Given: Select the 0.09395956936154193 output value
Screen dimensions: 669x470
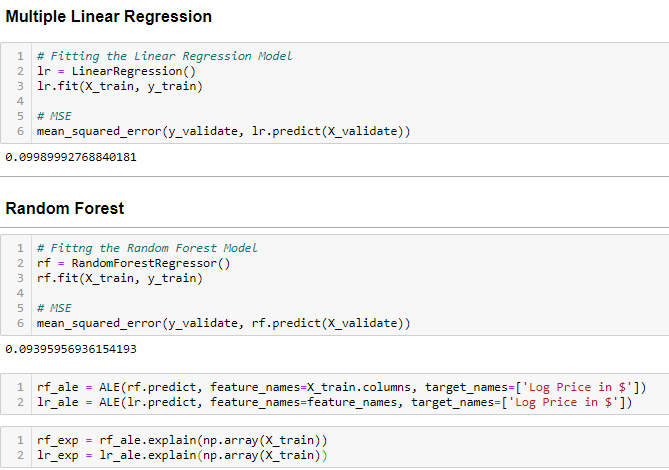Looking at the screenshot, I should [x=71, y=349].
